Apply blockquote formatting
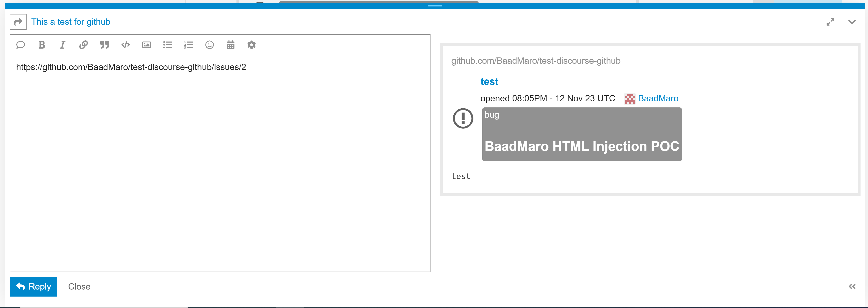868x308 pixels. pyautogui.click(x=104, y=45)
